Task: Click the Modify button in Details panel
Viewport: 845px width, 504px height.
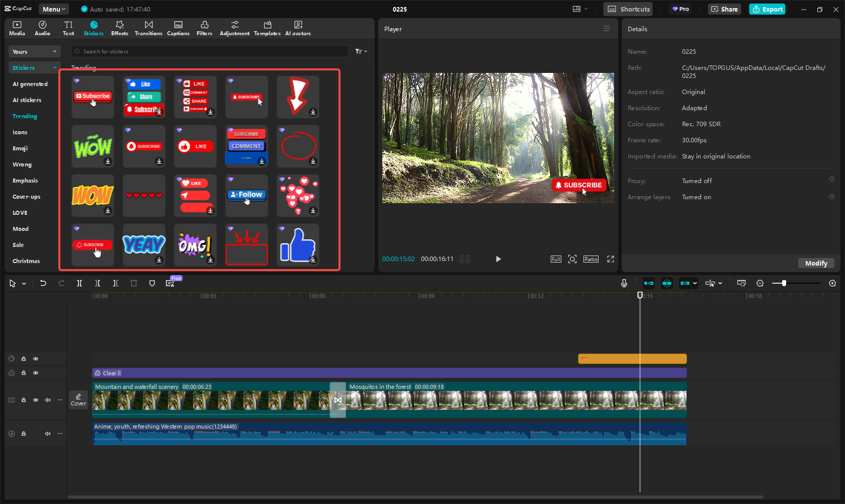Action: click(x=816, y=263)
